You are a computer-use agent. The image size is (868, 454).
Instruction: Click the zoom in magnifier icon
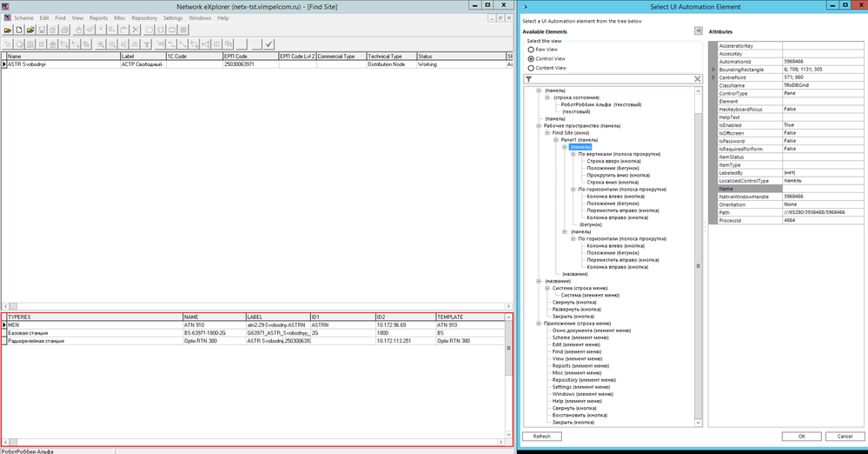click(x=102, y=43)
